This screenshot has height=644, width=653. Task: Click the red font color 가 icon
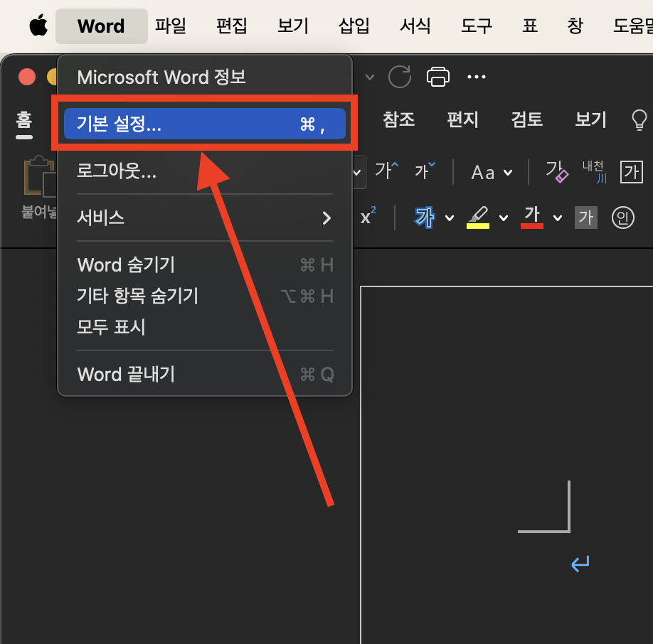point(532,218)
